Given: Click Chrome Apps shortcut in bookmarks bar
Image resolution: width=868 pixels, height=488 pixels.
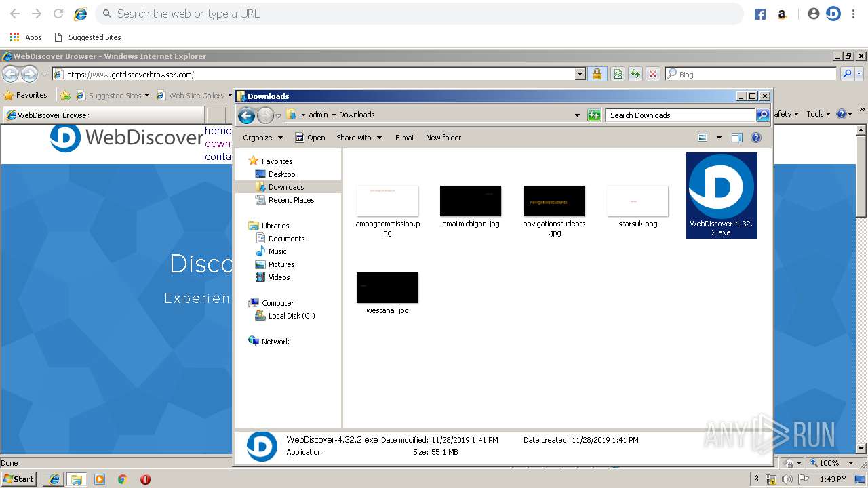Looking at the screenshot, I should (x=26, y=37).
